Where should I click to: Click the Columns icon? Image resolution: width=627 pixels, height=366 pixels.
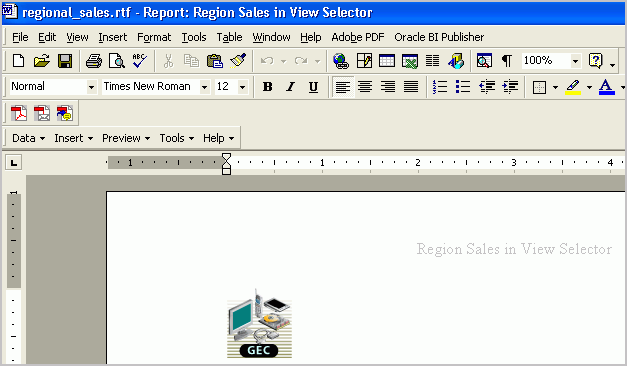[432, 61]
